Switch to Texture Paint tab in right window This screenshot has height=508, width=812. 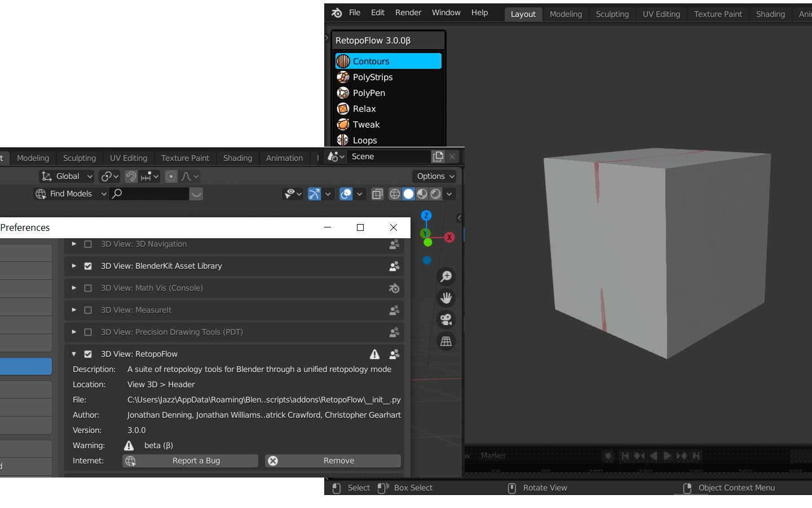[x=718, y=14]
